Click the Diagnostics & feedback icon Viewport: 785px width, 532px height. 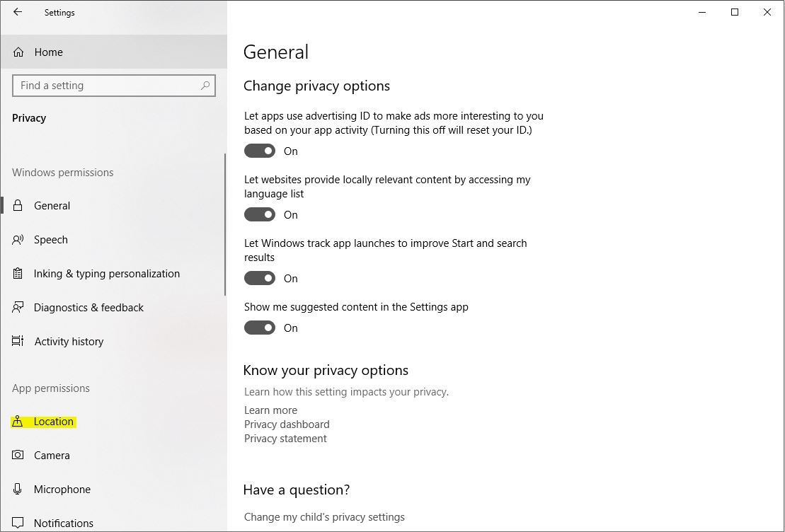(18, 308)
